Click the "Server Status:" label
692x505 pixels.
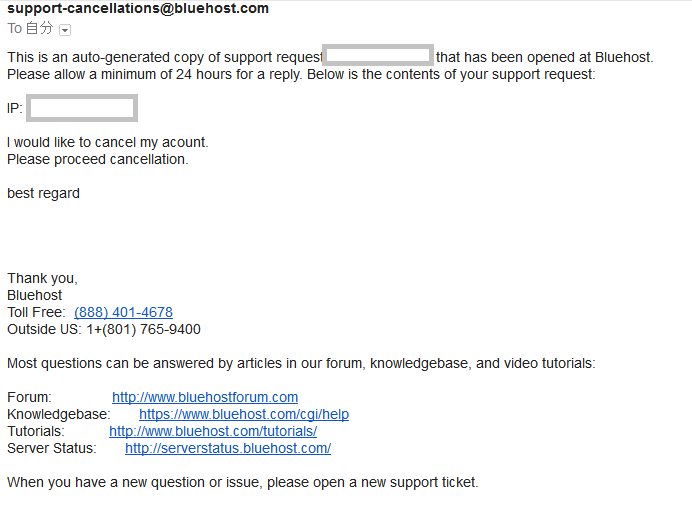click(x=52, y=448)
